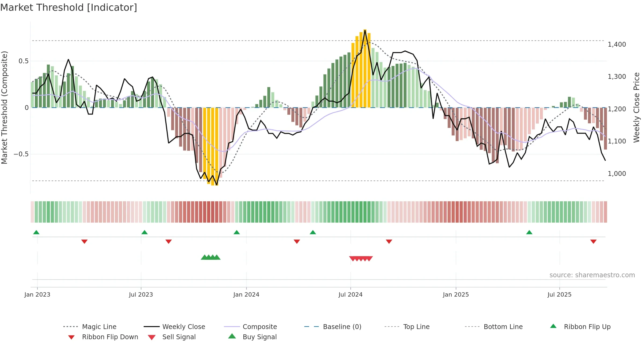The width and height of the screenshot is (644, 362).
Task: Click the 1,300 price axis label
Action: (617, 76)
